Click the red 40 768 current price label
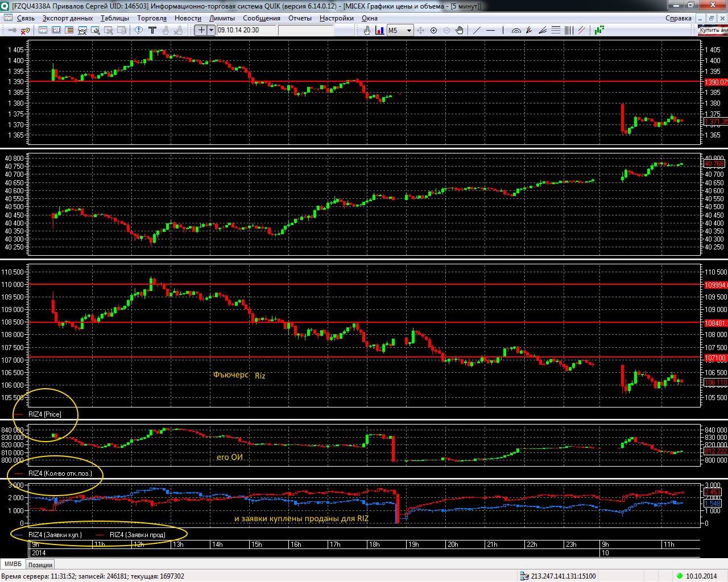Viewport: 728px width, 582px height. coord(714,164)
